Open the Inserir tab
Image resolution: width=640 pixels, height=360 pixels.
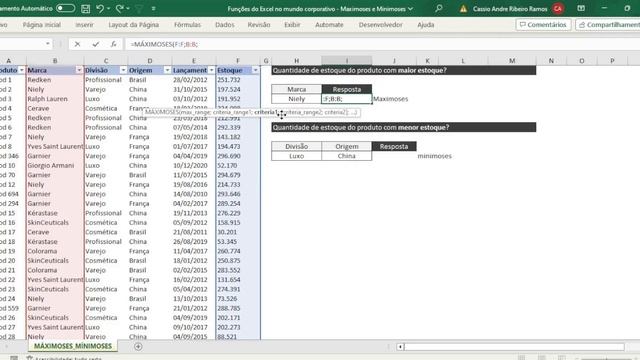click(x=84, y=25)
